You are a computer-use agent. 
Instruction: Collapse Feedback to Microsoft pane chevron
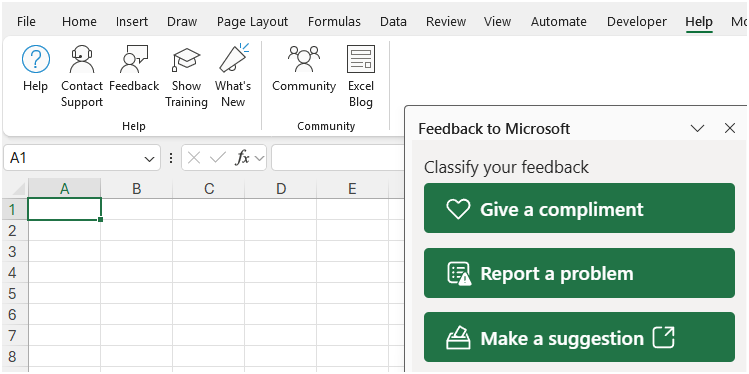(697, 128)
